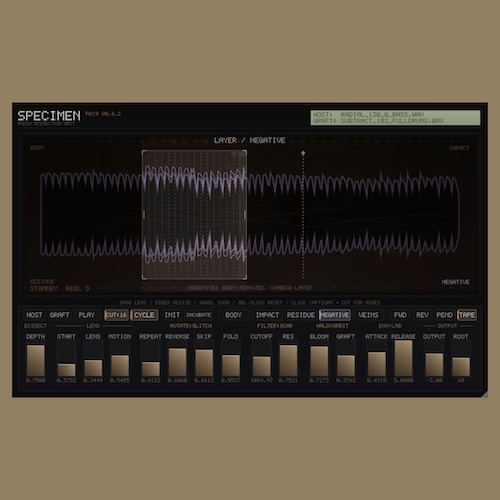
Task: Switch to the BODY layer tab
Action: pyautogui.click(x=233, y=315)
